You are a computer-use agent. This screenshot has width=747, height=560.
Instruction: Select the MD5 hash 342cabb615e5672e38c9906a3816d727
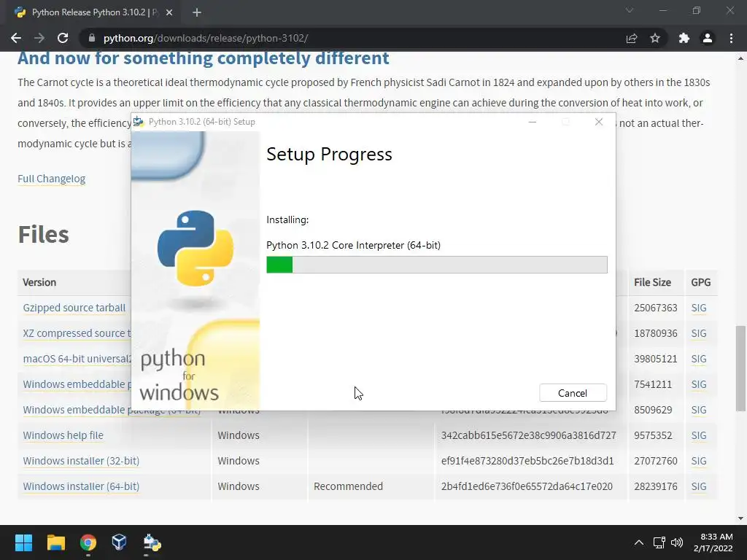click(529, 435)
